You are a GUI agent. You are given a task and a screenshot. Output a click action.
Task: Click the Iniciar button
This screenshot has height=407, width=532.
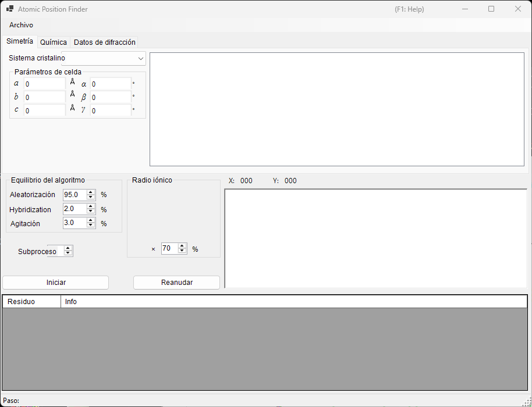[56, 283]
